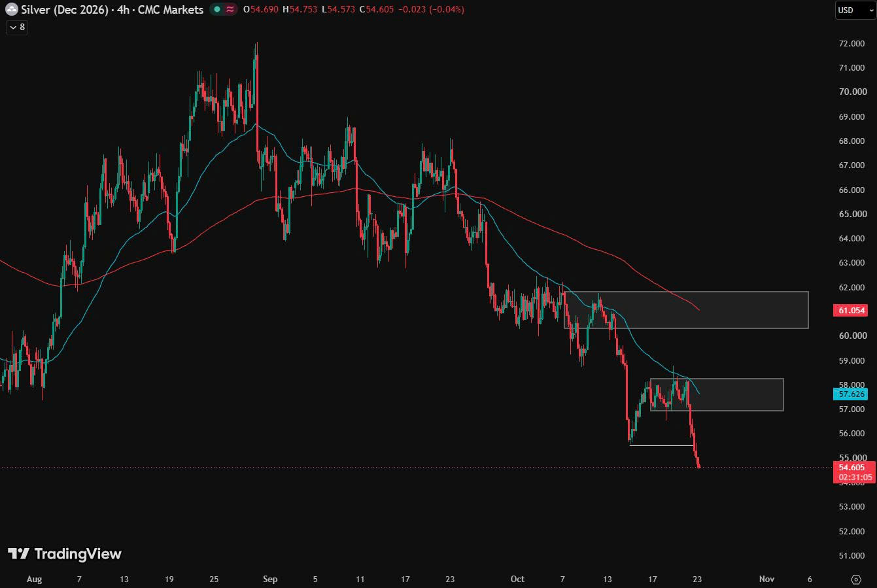Click the change value −0.023 (−0.04%)
This screenshot has height=588, width=877.
431,9
